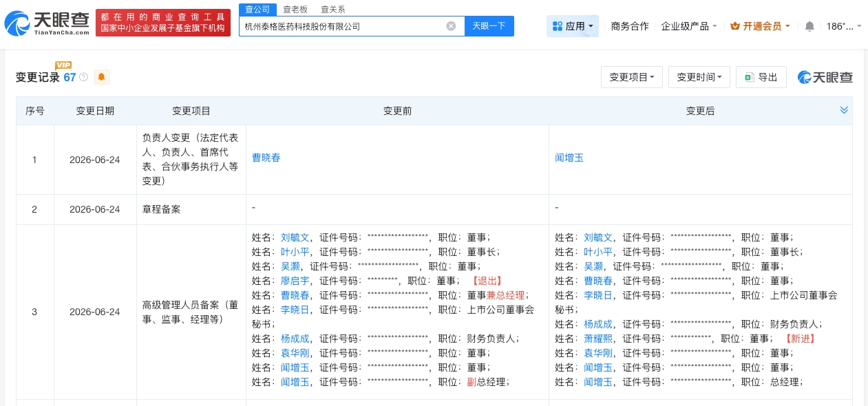
Task: Click the 导出 export button
Action: (x=761, y=77)
